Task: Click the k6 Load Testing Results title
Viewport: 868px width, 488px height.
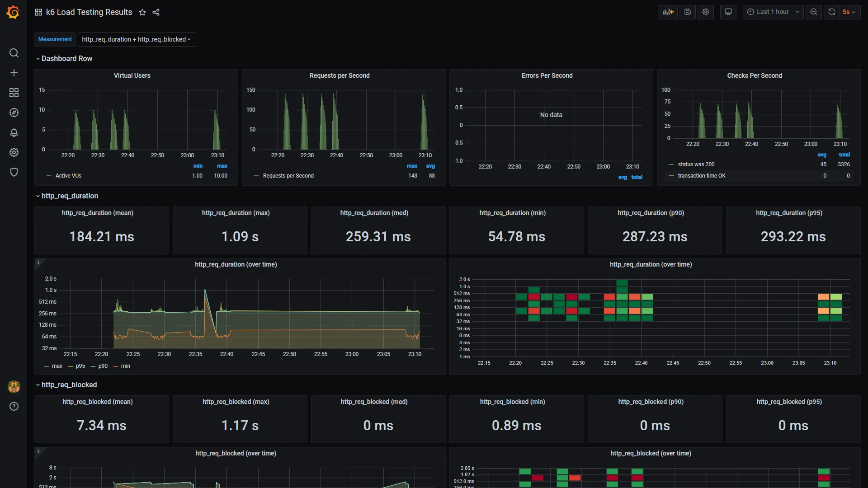Action: click(89, 12)
